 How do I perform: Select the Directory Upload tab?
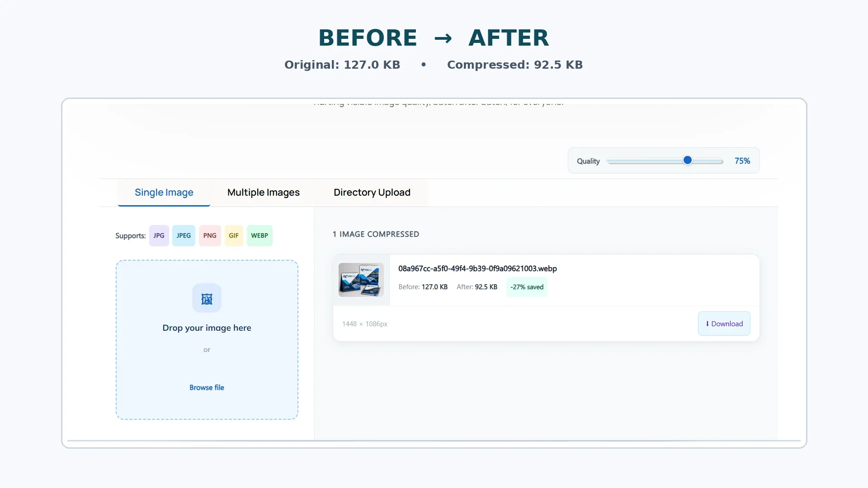(372, 192)
